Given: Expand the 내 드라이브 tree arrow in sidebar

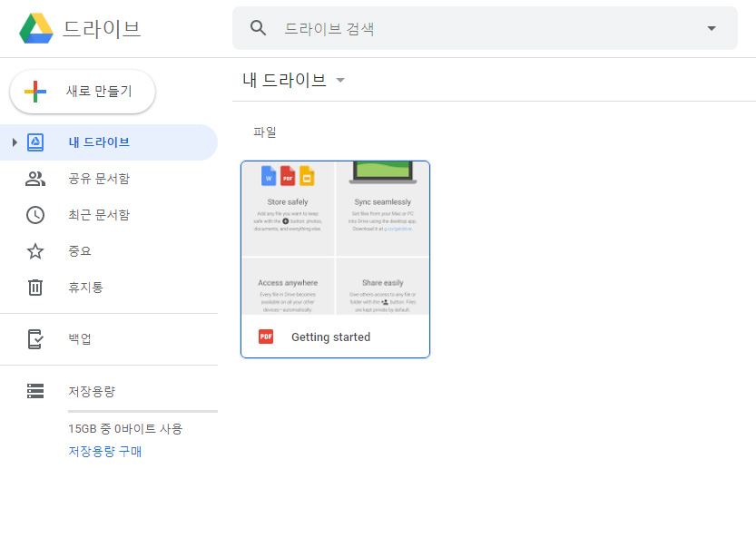Looking at the screenshot, I should pyautogui.click(x=15, y=142).
